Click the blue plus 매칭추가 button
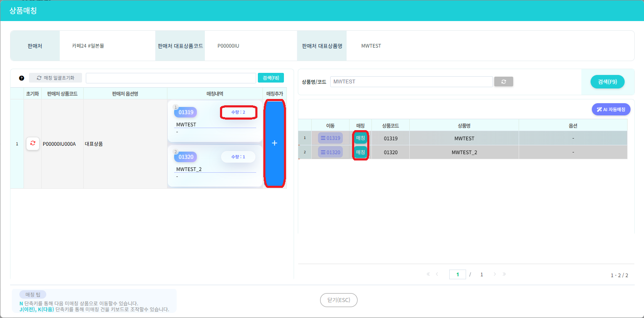644x318 pixels. click(x=274, y=144)
